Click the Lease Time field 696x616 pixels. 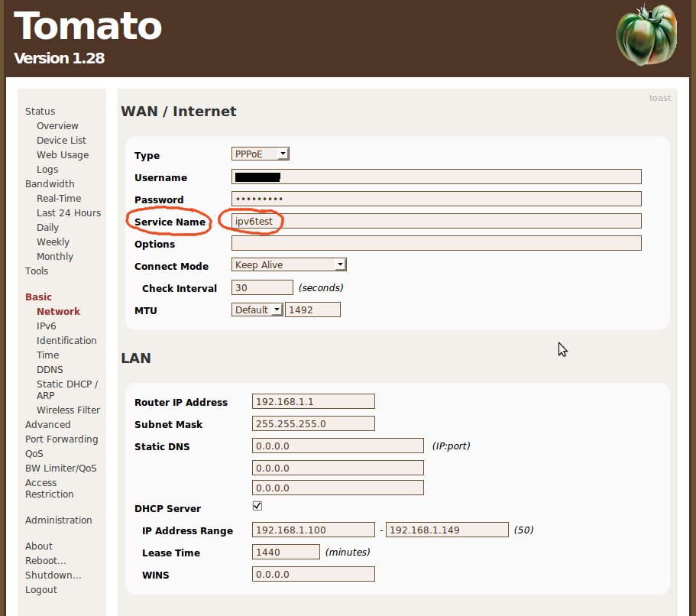coord(286,552)
